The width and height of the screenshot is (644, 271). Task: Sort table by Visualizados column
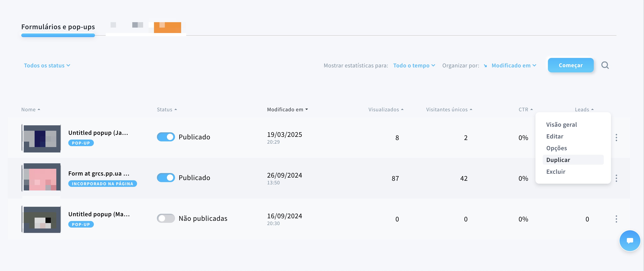click(x=386, y=109)
